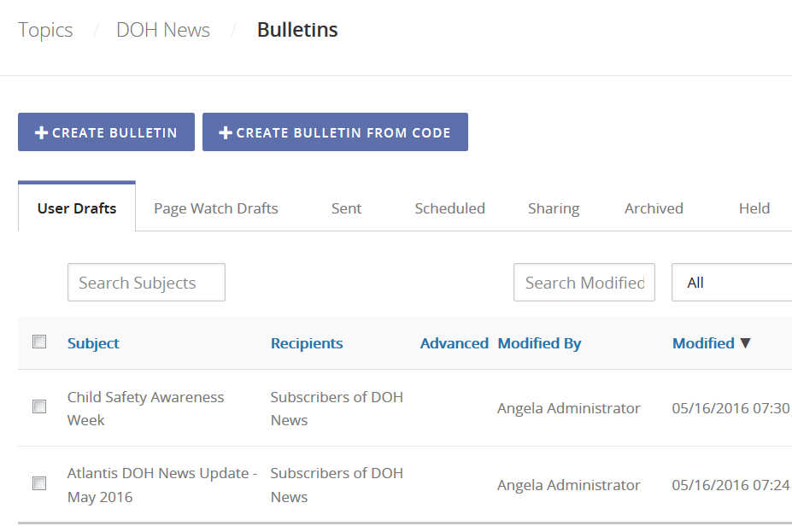Sort the table by Subject column

[x=92, y=343]
